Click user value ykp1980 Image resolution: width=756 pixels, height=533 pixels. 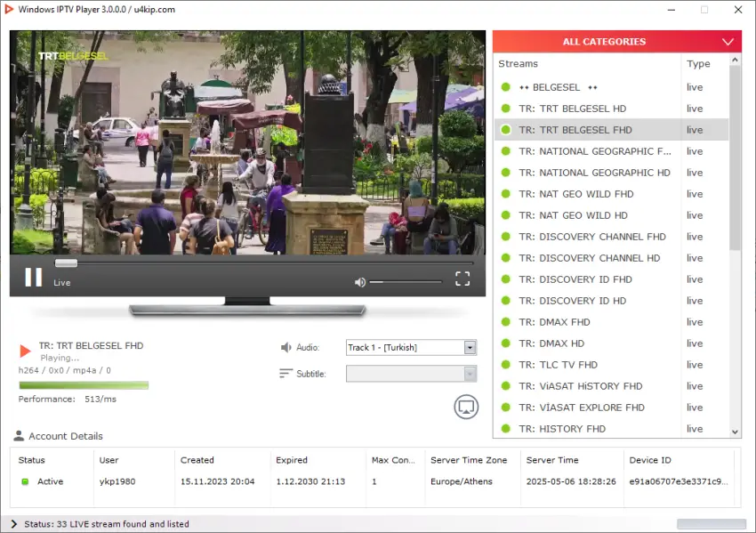click(x=117, y=481)
